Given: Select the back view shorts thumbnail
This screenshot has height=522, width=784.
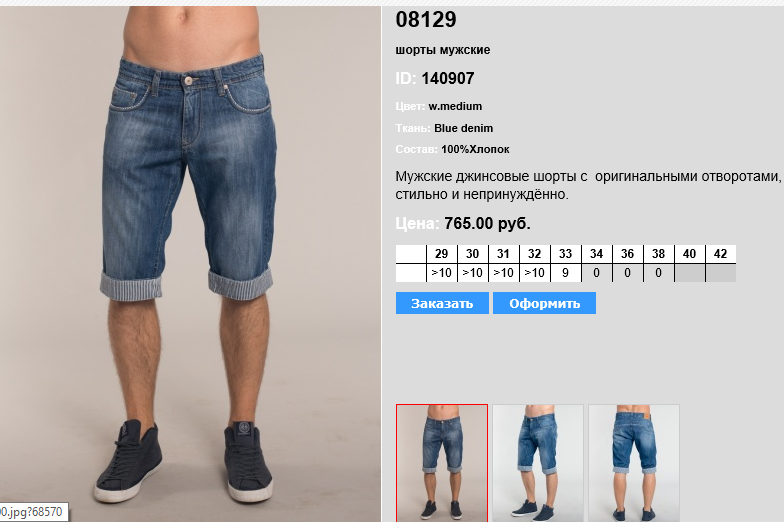Looking at the screenshot, I should [x=634, y=463].
